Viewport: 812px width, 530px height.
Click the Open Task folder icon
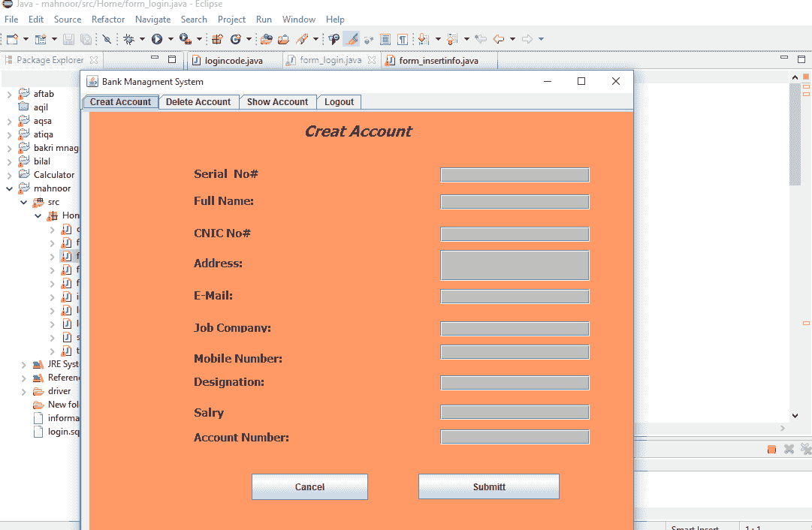[x=283, y=39]
